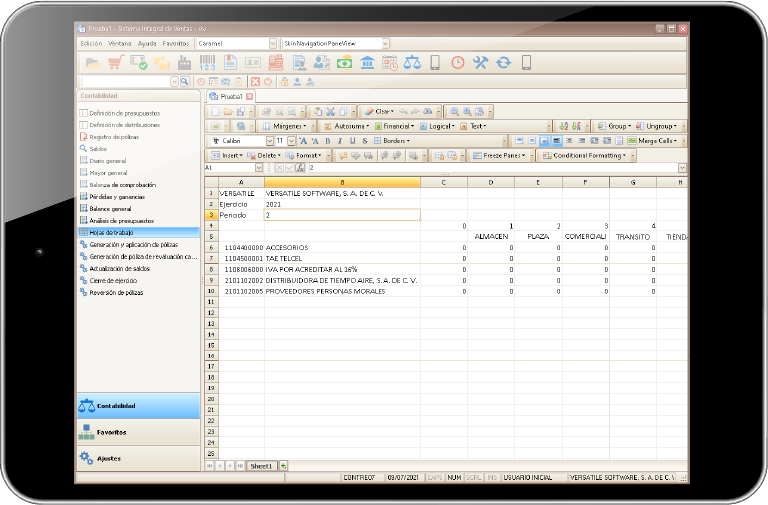The height and width of the screenshot is (505, 768).
Task: Open the Autosuma dropdown
Action: (x=346, y=126)
